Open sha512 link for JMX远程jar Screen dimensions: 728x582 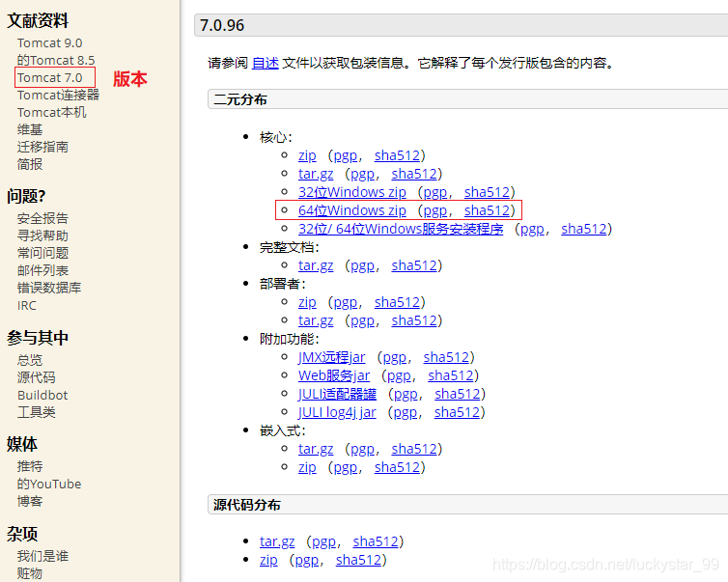point(446,357)
